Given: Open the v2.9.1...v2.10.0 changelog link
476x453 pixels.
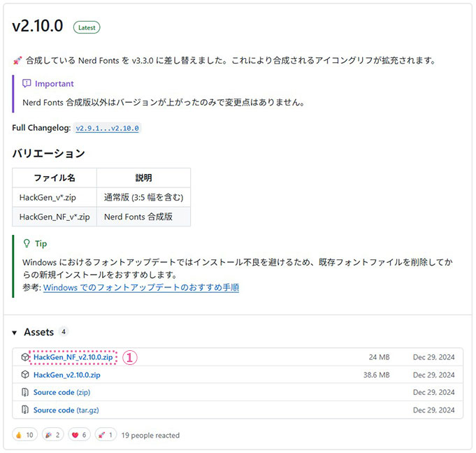Looking at the screenshot, I should pyautogui.click(x=107, y=128).
